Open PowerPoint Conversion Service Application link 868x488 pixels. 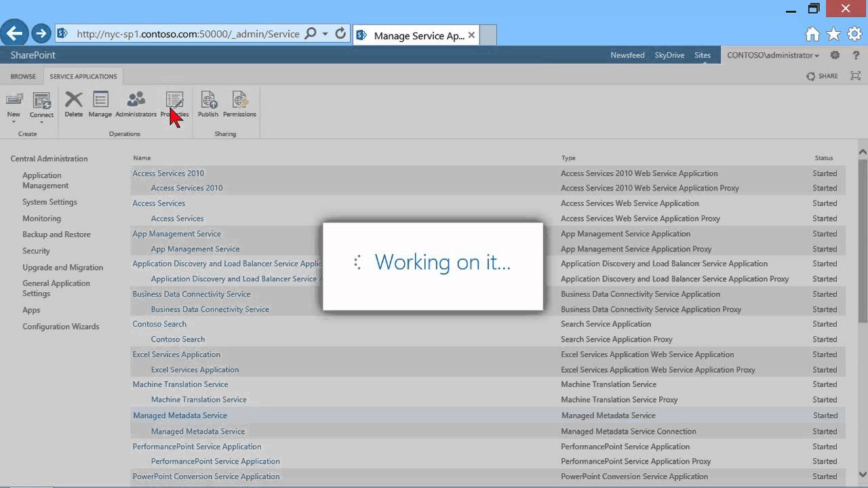pyautogui.click(x=205, y=476)
